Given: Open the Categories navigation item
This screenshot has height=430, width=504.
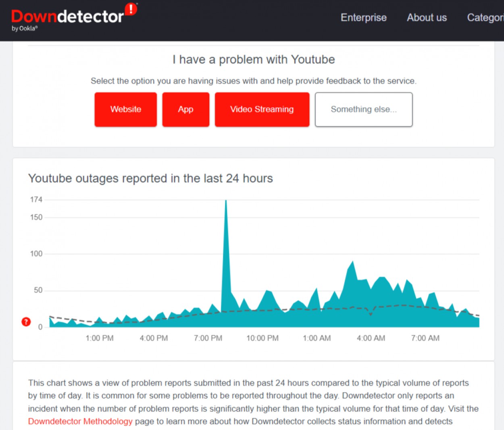Looking at the screenshot, I should [x=485, y=18].
